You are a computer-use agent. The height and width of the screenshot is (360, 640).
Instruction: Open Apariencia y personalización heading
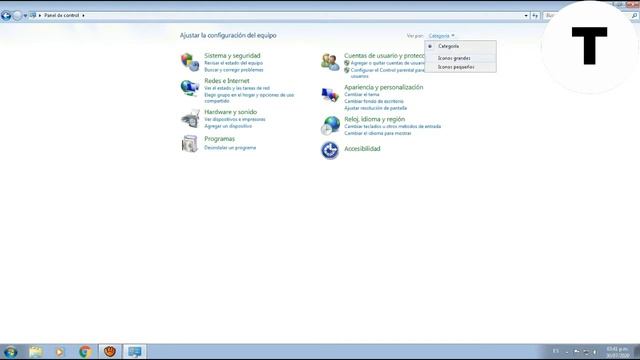384,87
